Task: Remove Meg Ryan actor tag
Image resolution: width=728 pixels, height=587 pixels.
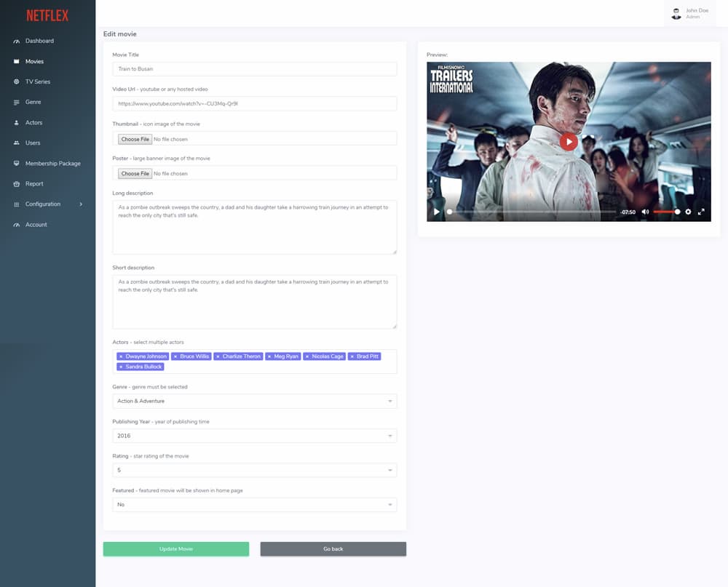Action: coord(269,356)
